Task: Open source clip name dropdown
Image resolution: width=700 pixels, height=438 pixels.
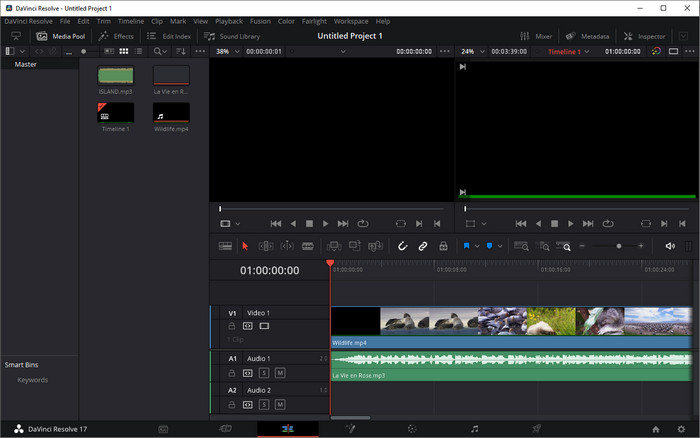Action: coord(343,51)
